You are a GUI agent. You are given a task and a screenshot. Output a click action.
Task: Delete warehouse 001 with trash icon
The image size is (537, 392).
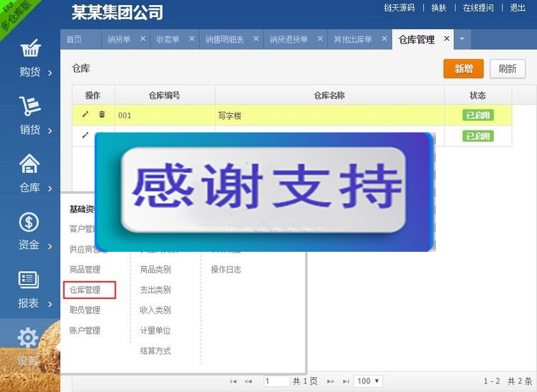102,114
